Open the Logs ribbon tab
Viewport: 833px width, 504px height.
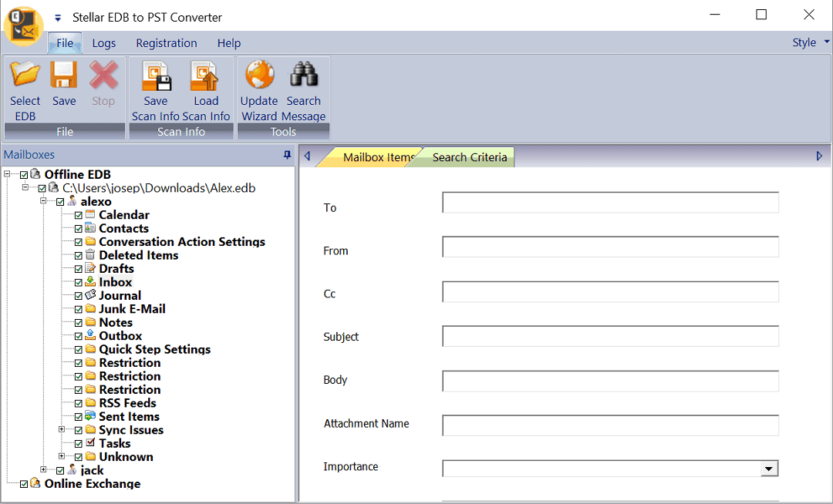tap(103, 43)
